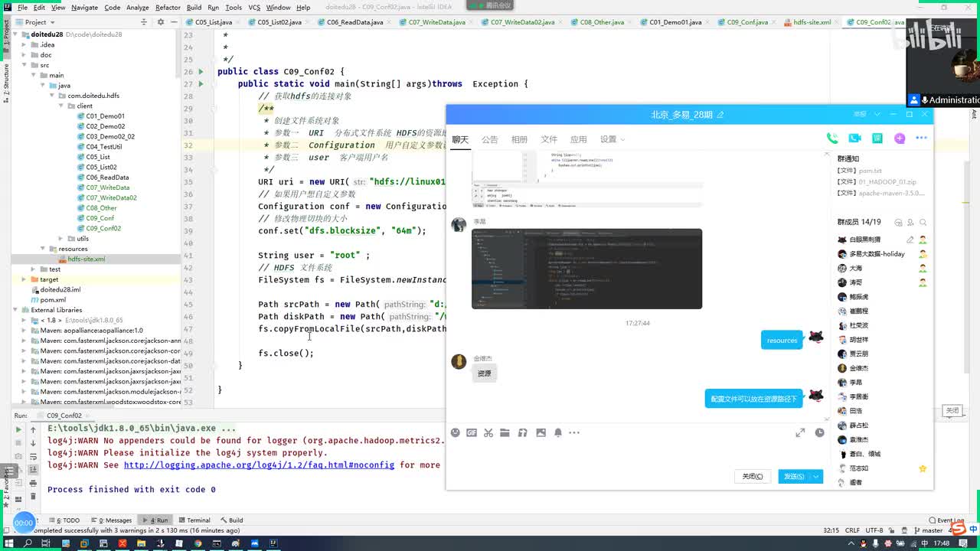Click the bell notification icon in chat toolbar
This screenshot has height=551, width=980.
pos(558,433)
